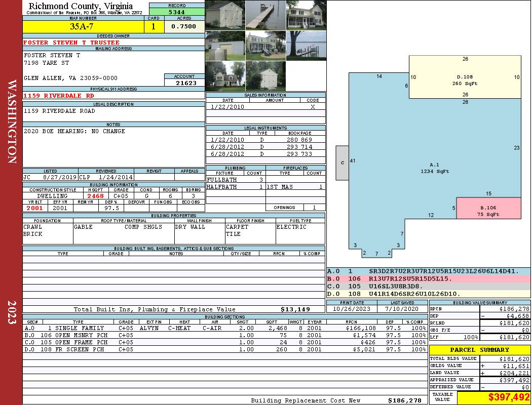Click the yellow PARCEL SUMMARY header
The height and width of the screenshot is (405, 532).
[x=480, y=350]
